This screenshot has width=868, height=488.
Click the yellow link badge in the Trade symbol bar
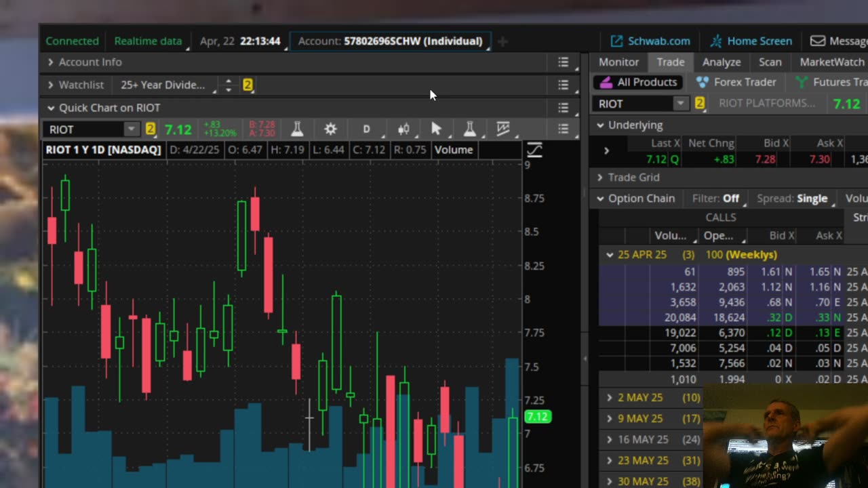coord(700,104)
